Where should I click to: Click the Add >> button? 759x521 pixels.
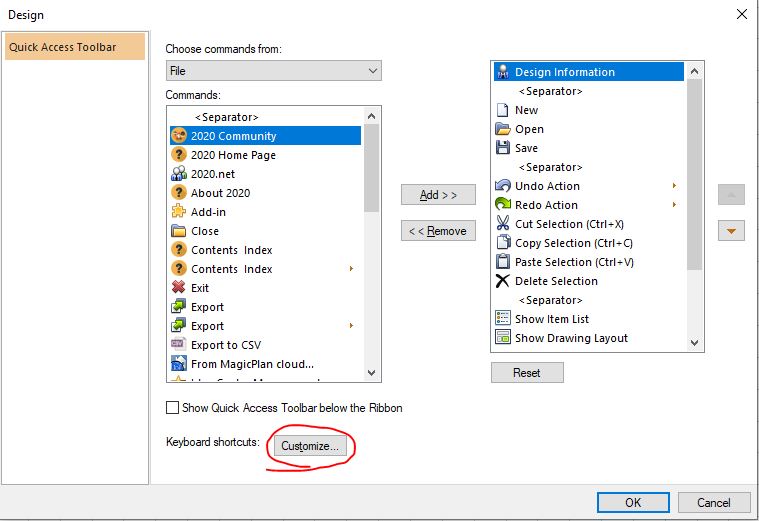pos(438,194)
